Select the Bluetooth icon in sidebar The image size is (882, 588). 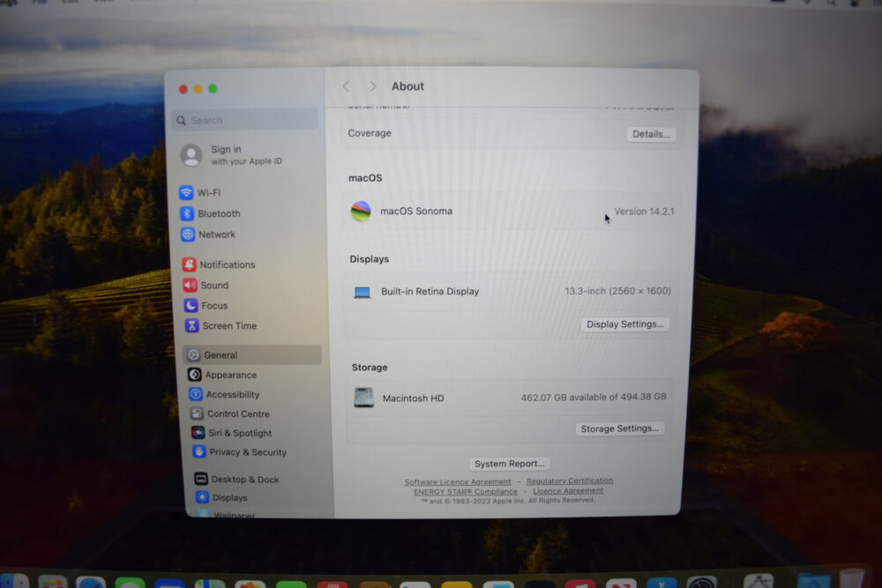point(187,213)
